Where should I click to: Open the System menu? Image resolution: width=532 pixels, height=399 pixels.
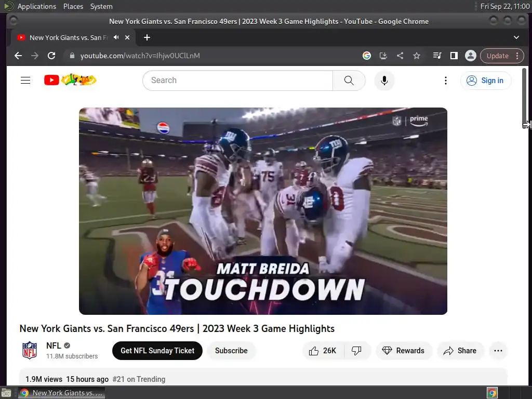pos(101,6)
